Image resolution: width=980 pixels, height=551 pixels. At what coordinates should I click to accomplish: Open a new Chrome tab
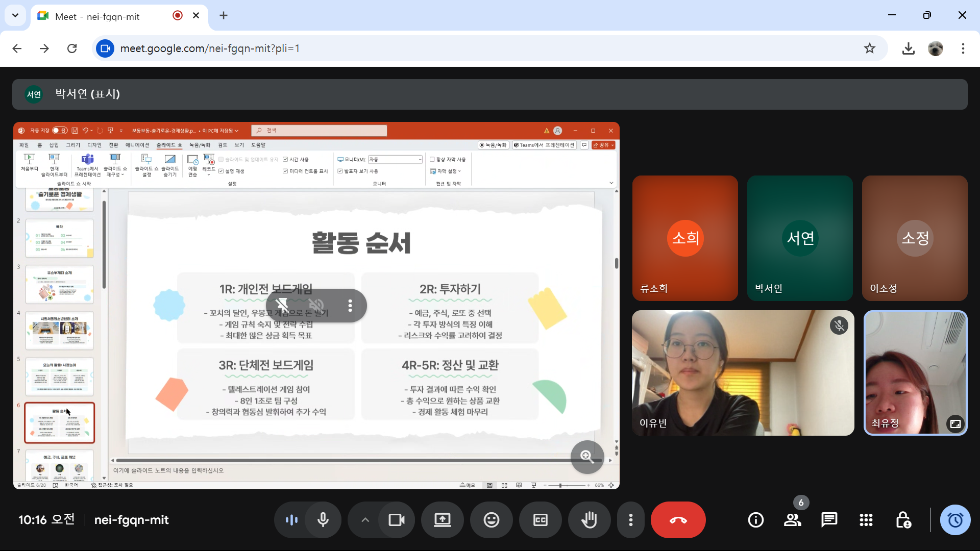(224, 15)
